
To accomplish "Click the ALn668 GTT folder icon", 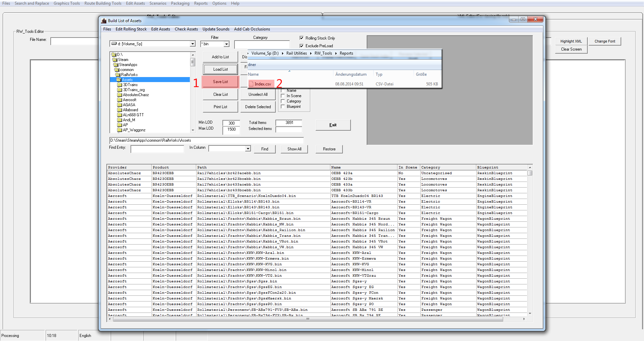I will click(x=120, y=115).
